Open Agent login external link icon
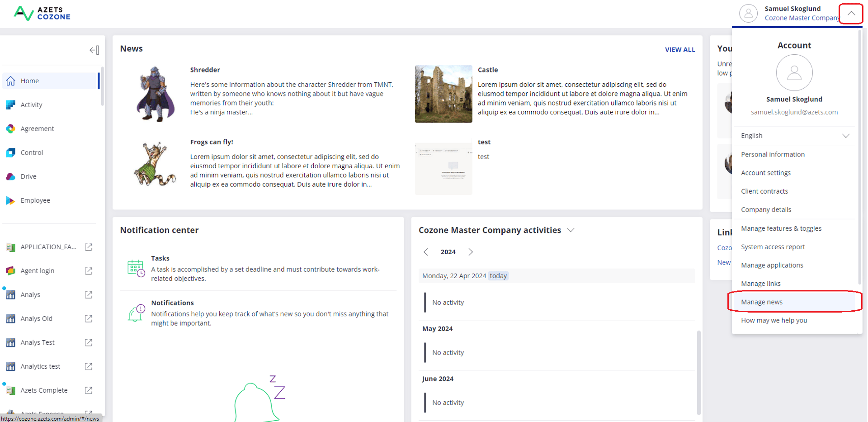868x422 pixels. [89, 271]
